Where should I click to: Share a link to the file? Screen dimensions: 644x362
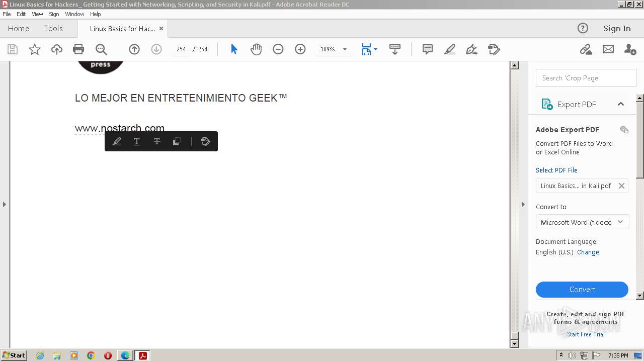click(586, 49)
